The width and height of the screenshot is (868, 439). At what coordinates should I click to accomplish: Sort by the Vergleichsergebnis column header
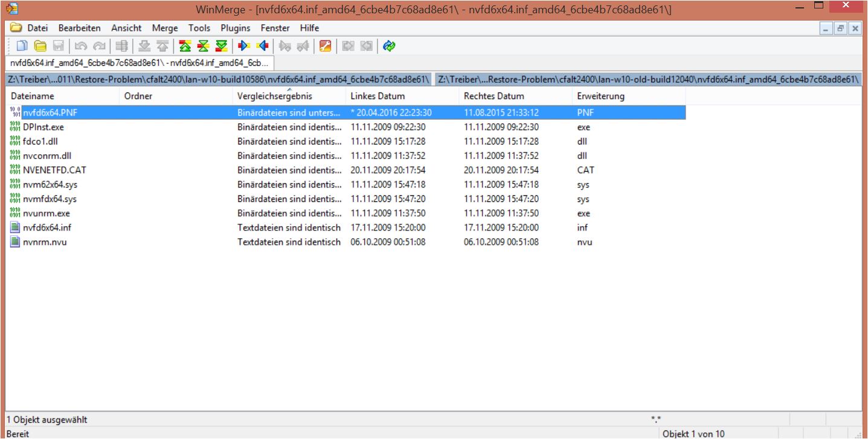289,96
